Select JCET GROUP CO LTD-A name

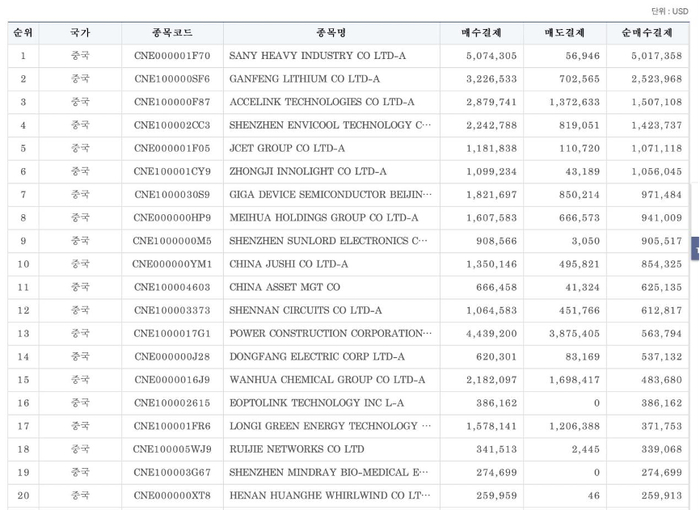[287, 148]
